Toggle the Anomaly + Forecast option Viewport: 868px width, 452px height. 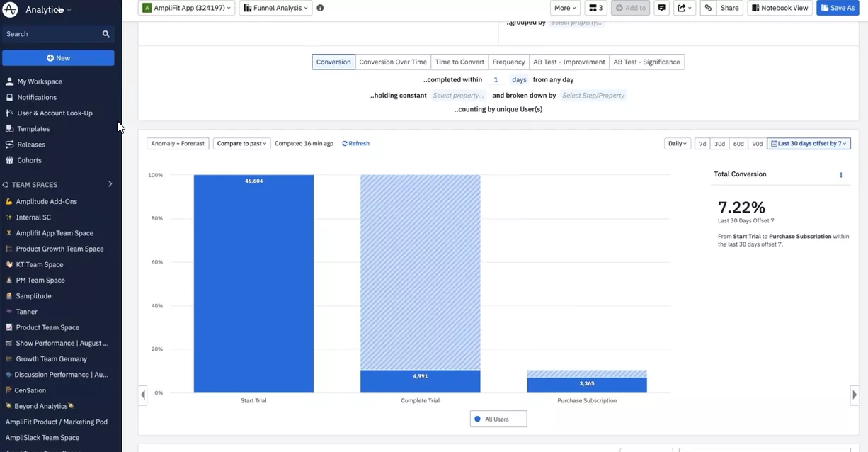tap(178, 144)
